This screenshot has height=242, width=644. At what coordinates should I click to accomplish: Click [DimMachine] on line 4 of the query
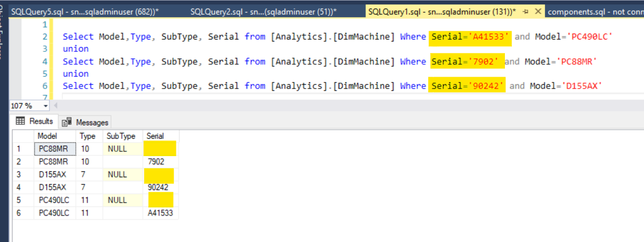[x=364, y=62]
